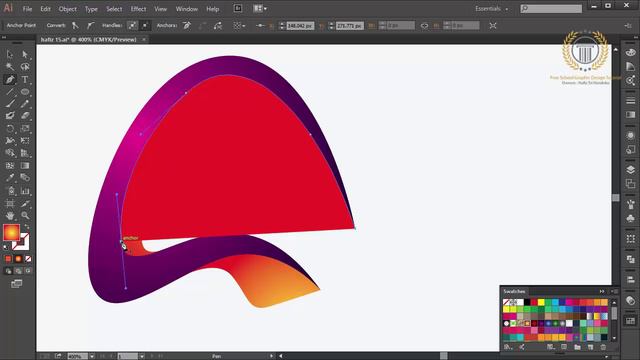Screen dimensions: 640x360
Task: Click the Fill color box
Action: 11,233
